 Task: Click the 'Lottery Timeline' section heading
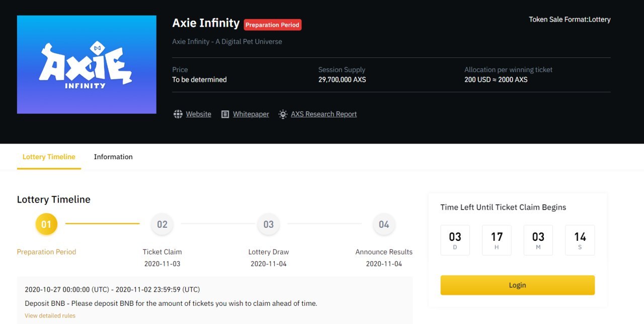coord(54,200)
